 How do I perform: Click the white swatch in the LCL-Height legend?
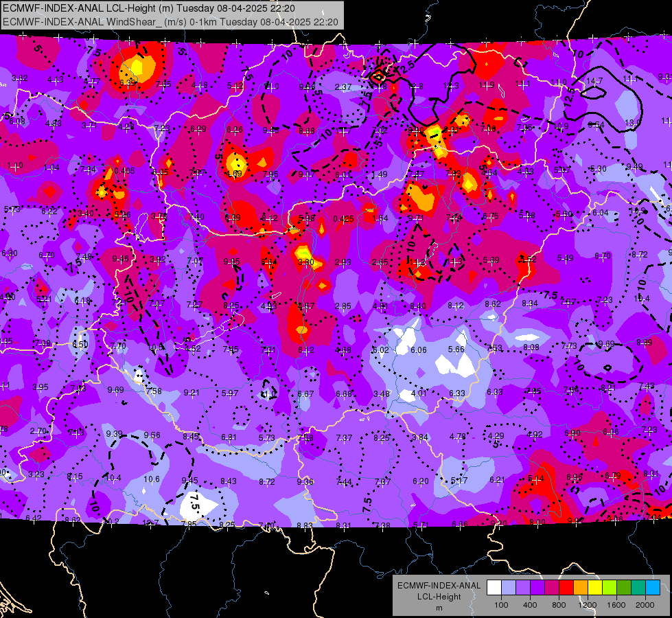(x=494, y=588)
